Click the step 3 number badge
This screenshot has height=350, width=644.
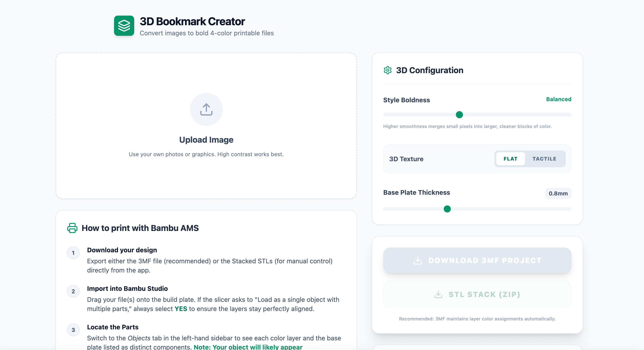tap(73, 330)
